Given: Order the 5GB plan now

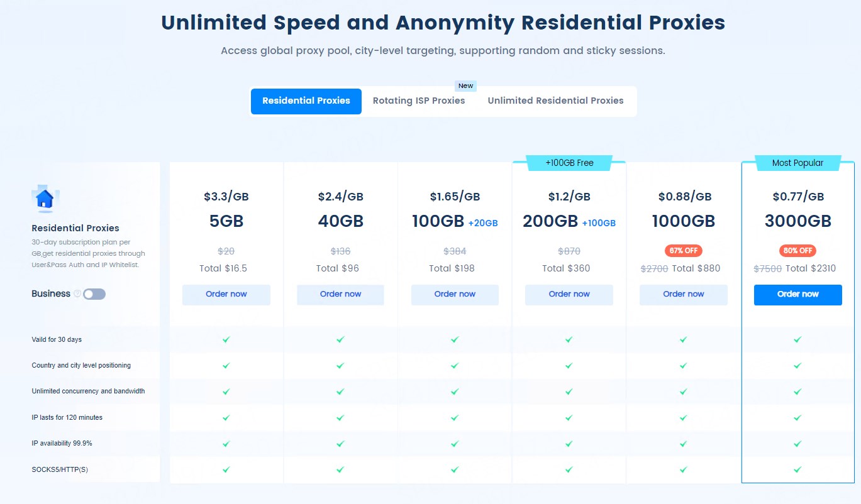Looking at the screenshot, I should point(226,294).
